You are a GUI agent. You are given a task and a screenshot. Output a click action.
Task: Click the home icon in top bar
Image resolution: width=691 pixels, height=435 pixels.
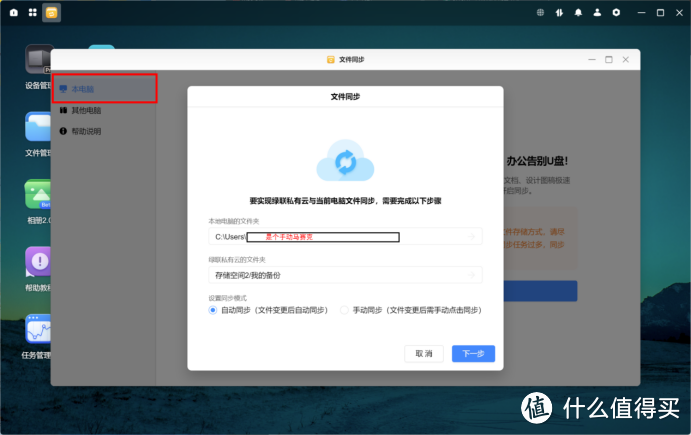(14, 13)
